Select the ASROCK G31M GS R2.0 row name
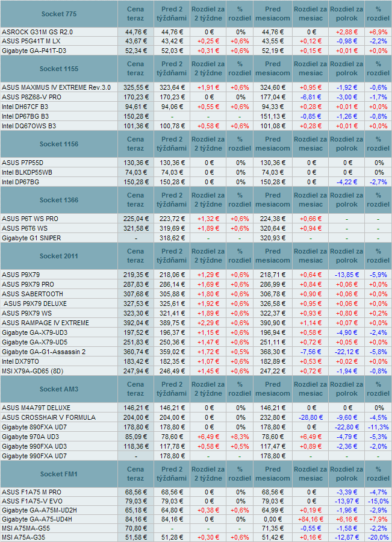 pos(37,32)
